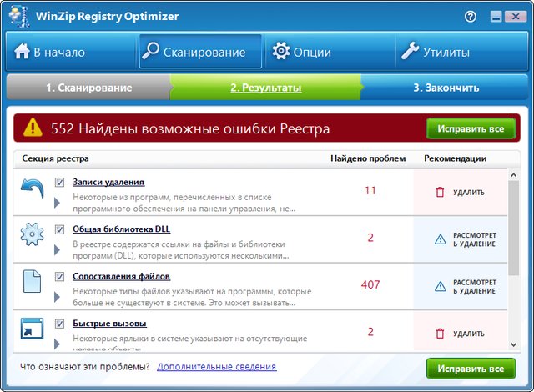Click the results list vertical scrollbar
534x392 pixels.
coord(513,225)
